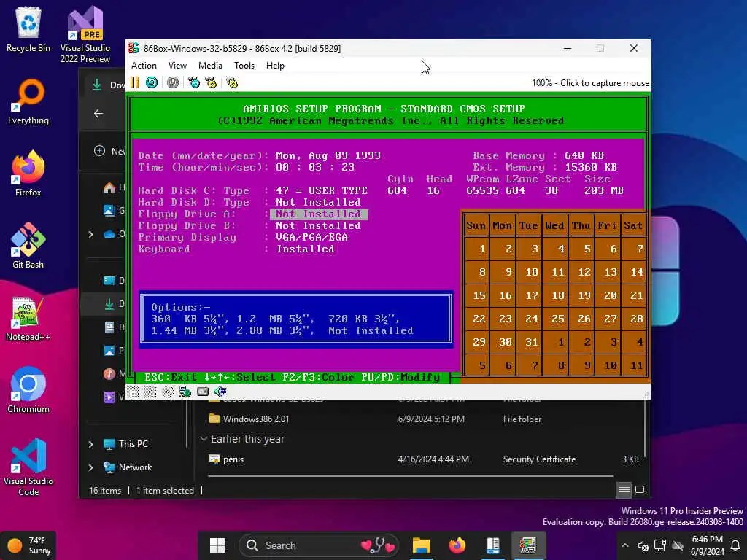Click the Floppy Drive A Not Installed field
The width and height of the screenshot is (747, 560).
[x=319, y=214]
